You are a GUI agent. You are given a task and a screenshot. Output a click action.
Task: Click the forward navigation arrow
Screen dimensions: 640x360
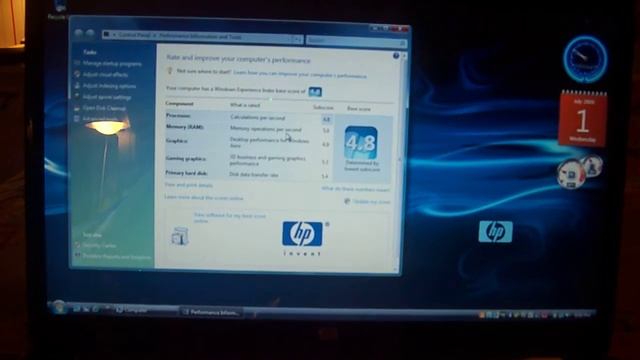pos(90,34)
